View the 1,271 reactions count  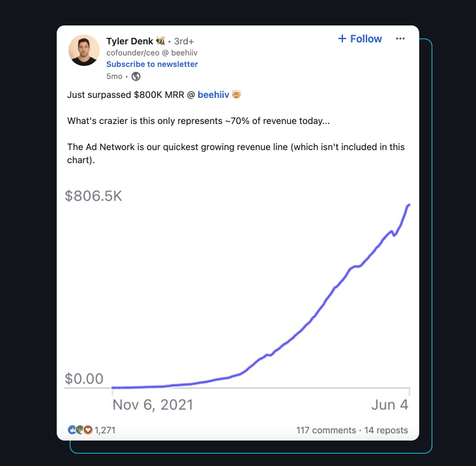[105, 430]
